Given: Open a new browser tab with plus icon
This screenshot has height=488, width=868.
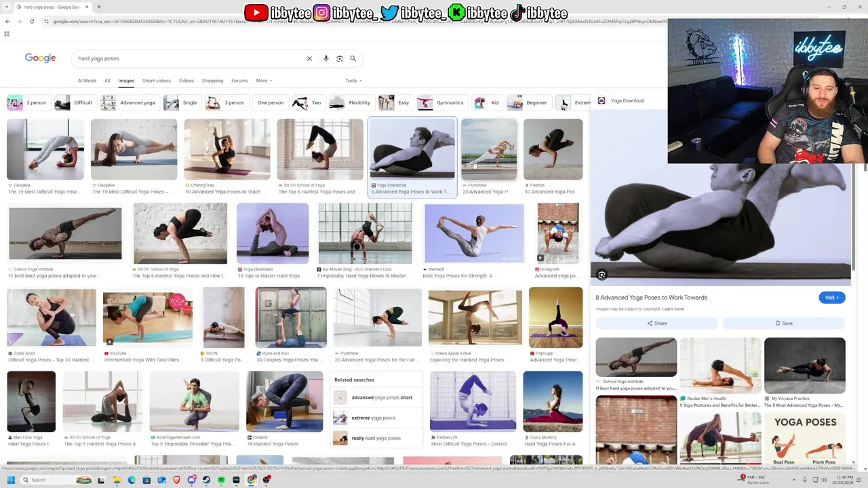Looking at the screenshot, I should coord(99,7).
